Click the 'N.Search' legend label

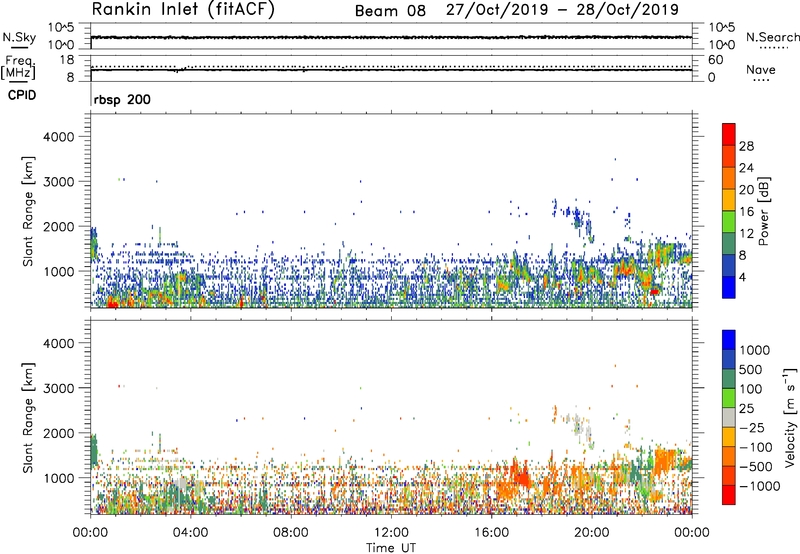click(772, 37)
